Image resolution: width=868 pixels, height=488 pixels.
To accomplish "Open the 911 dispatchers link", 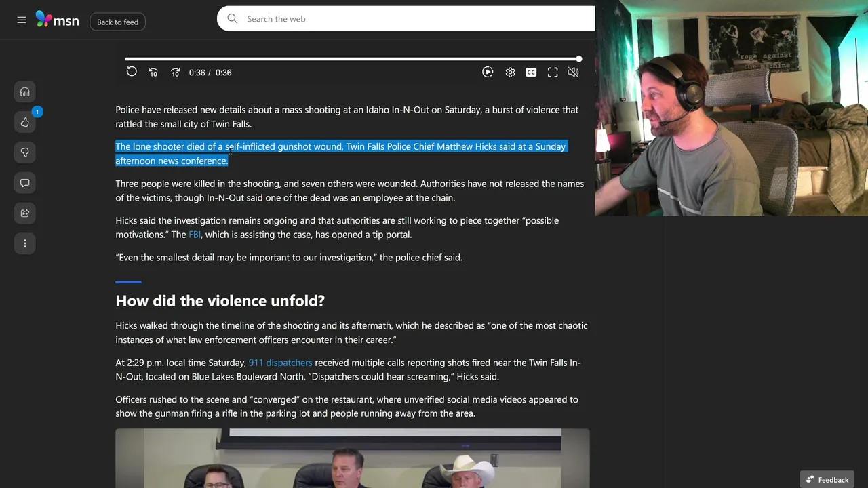I will tap(280, 363).
